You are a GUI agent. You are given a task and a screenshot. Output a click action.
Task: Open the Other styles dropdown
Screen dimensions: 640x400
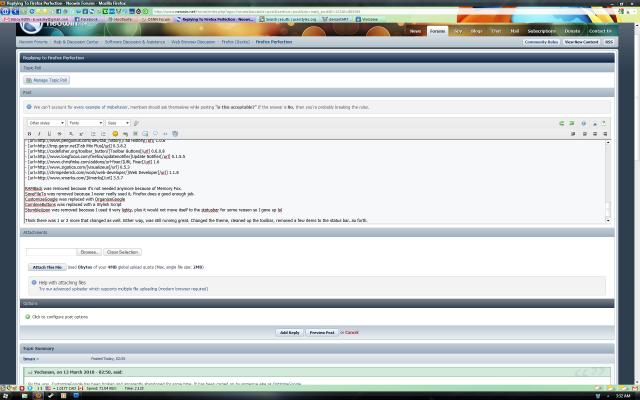tap(46, 123)
